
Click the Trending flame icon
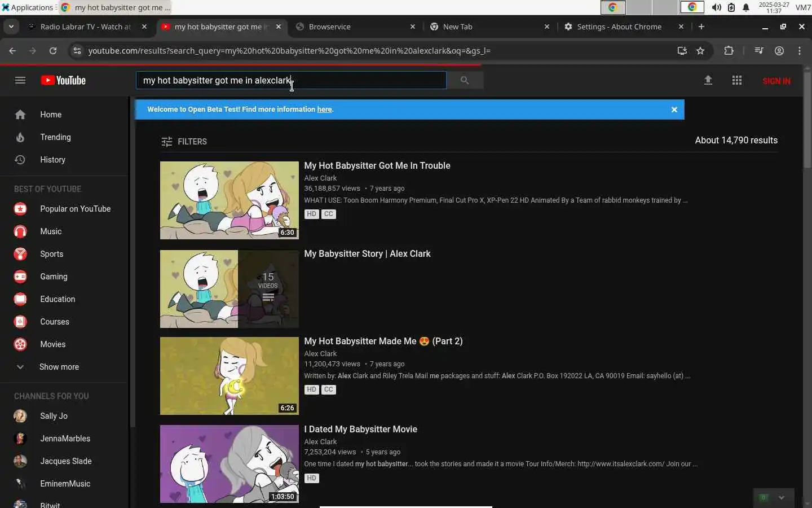tap(20, 137)
